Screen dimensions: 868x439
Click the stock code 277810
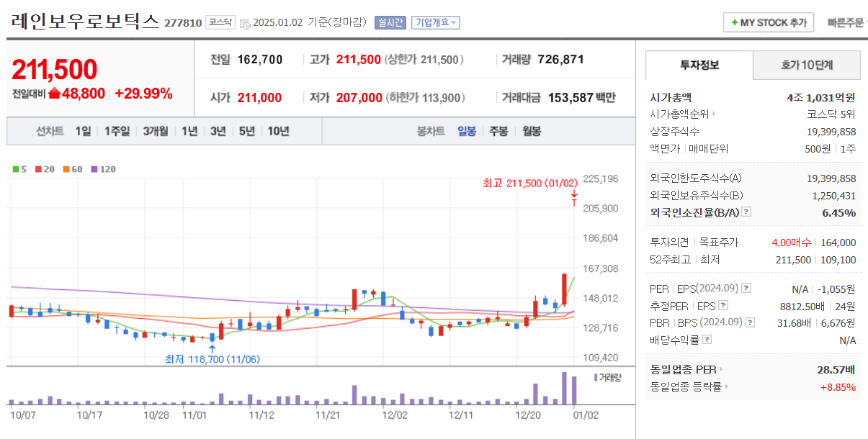point(183,23)
